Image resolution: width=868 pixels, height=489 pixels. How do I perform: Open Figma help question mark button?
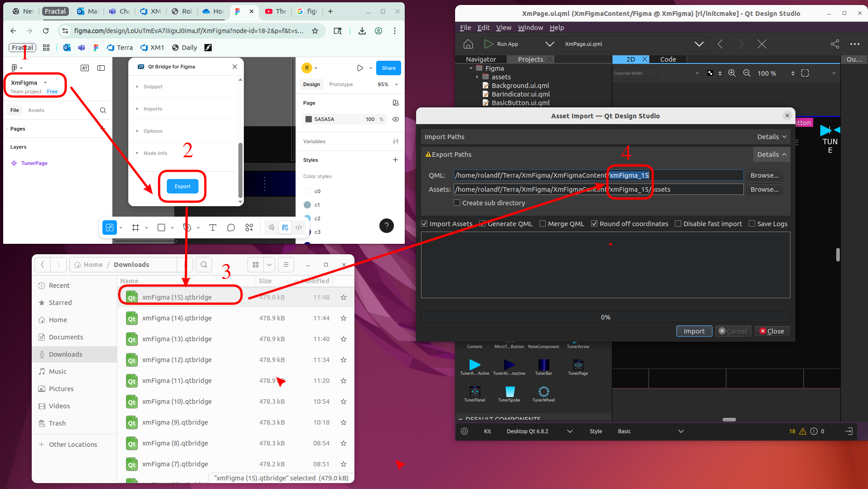(386, 226)
